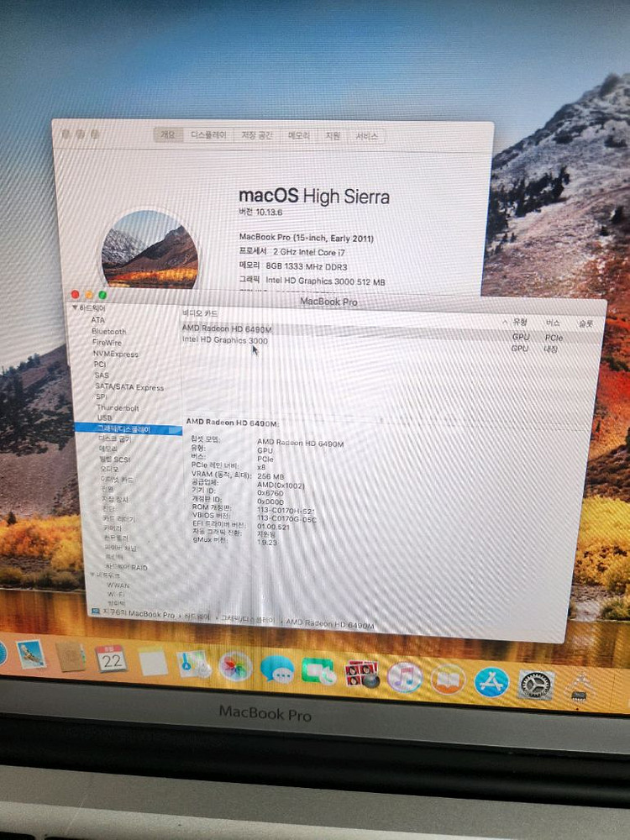Click the VBIOS value 113-C0170G-05C
The width and height of the screenshot is (630, 840).
(x=286, y=518)
